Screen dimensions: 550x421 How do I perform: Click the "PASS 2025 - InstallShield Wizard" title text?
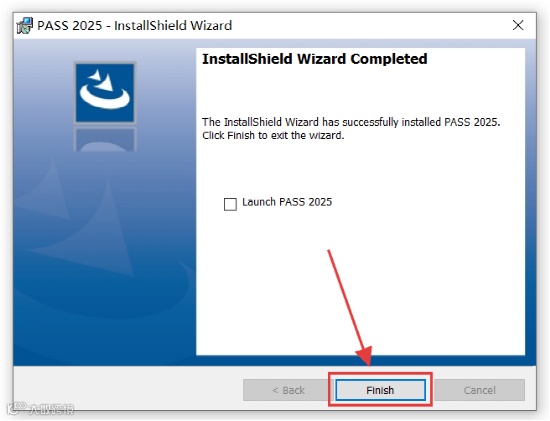coord(135,26)
